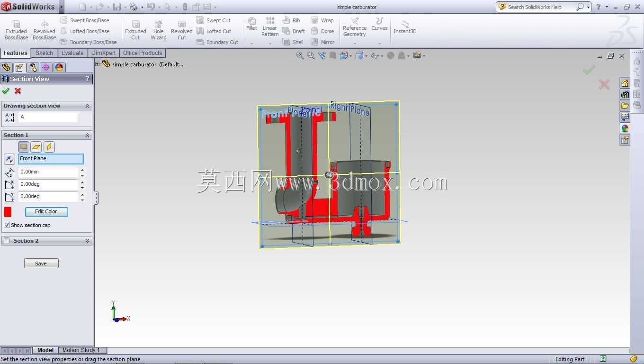The image size is (644, 364).
Task: Open the ConfigurationManager tab
Action: tap(33, 67)
